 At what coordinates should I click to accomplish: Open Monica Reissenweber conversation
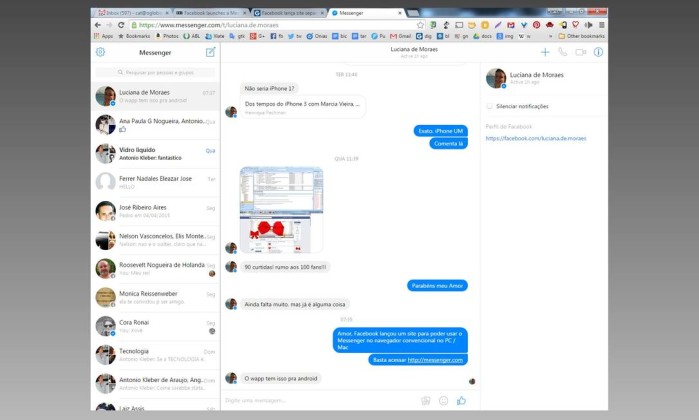(155, 297)
